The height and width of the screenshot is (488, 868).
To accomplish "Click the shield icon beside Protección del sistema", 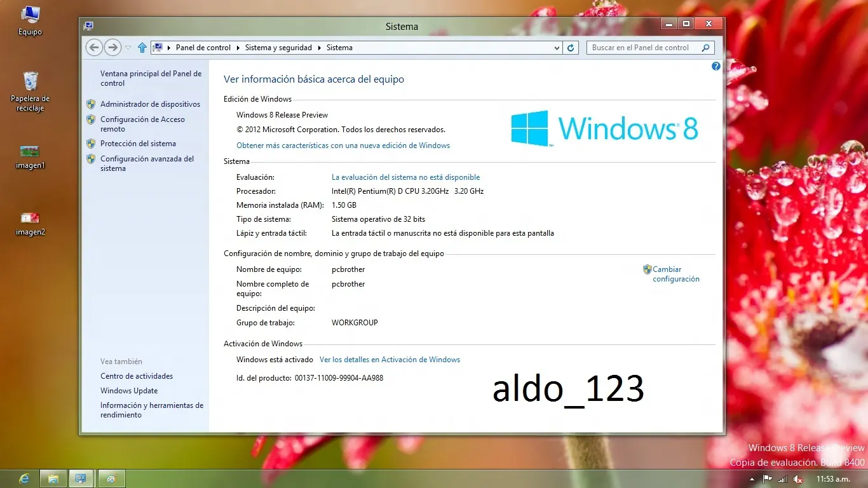I will click(x=91, y=144).
